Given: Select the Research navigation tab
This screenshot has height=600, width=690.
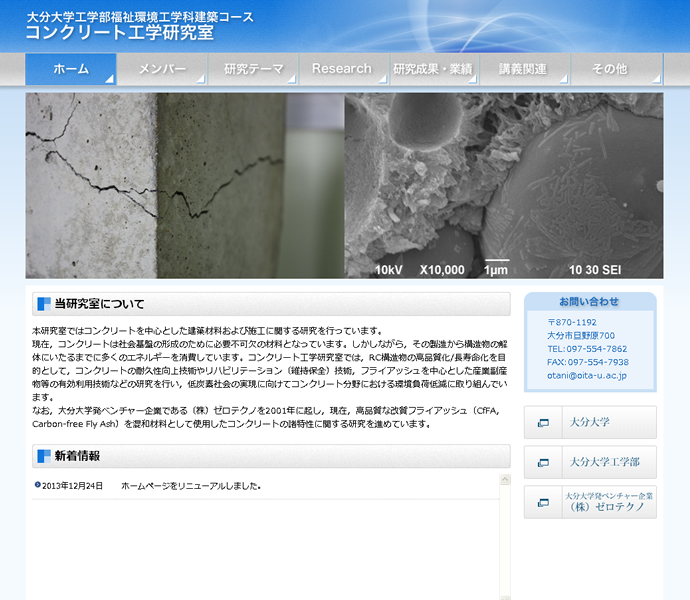Looking at the screenshot, I should 344,69.
